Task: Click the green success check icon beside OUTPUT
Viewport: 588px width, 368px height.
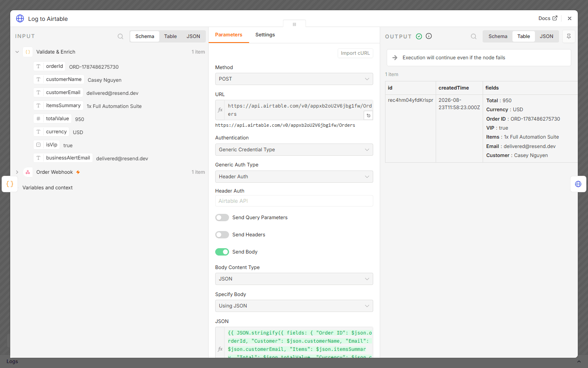Action: (x=419, y=36)
